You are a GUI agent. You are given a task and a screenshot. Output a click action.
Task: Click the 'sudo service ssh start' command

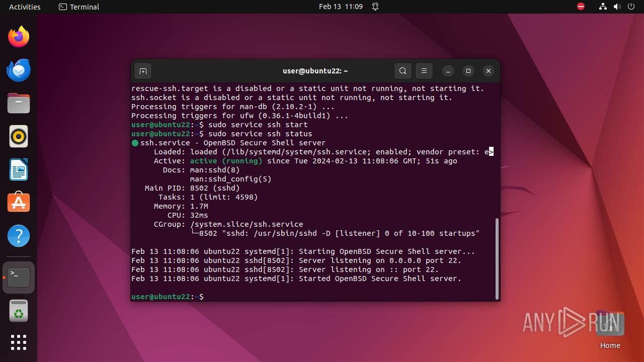(258, 125)
